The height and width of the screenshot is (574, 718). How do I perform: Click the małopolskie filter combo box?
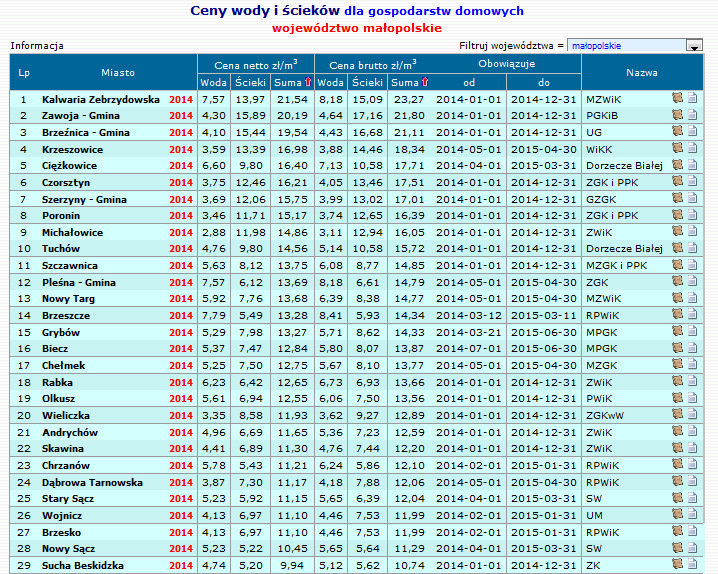point(625,46)
